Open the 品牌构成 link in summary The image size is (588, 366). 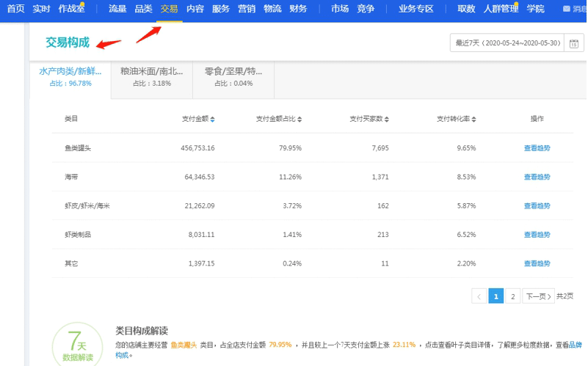121,355
